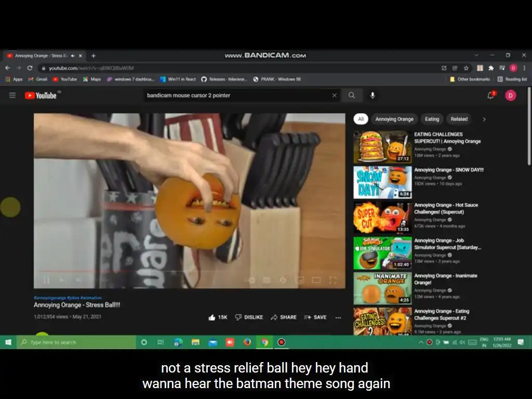The height and width of the screenshot is (399, 532).
Task: Open Chrome three-dot menu
Action: click(524, 68)
